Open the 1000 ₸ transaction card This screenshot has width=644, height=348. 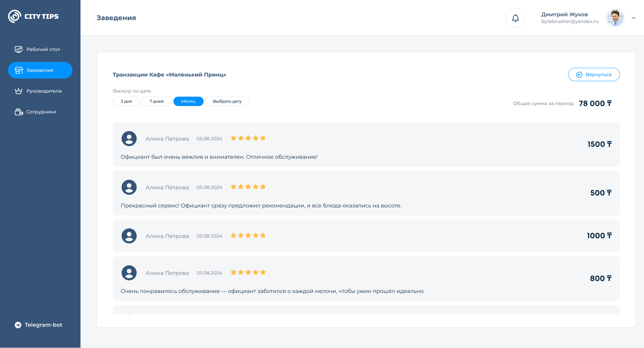click(366, 236)
